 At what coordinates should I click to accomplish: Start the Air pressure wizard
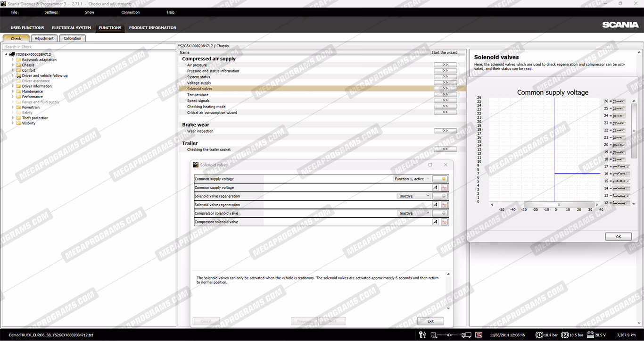click(445, 65)
